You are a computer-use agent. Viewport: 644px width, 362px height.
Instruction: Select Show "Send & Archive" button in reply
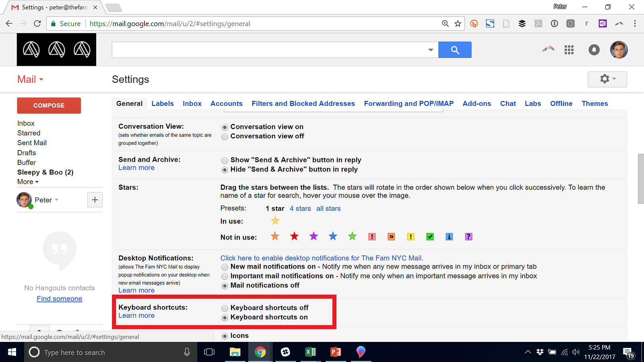(x=225, y=160)
